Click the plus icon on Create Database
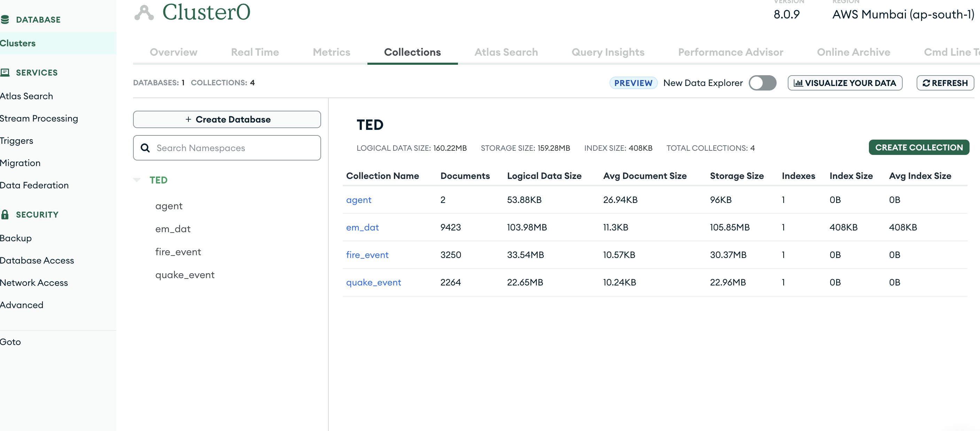The width and height of the screenshot is (980, 431). pos(188,119)
